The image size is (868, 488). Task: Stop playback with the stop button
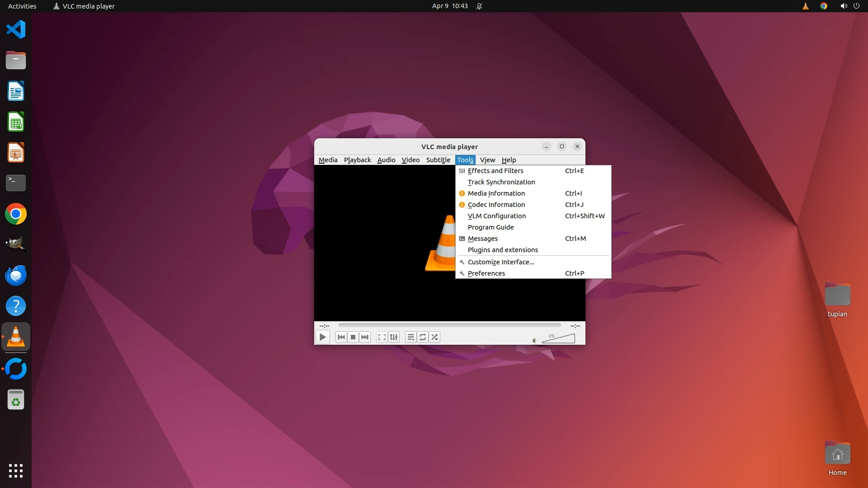353,337
